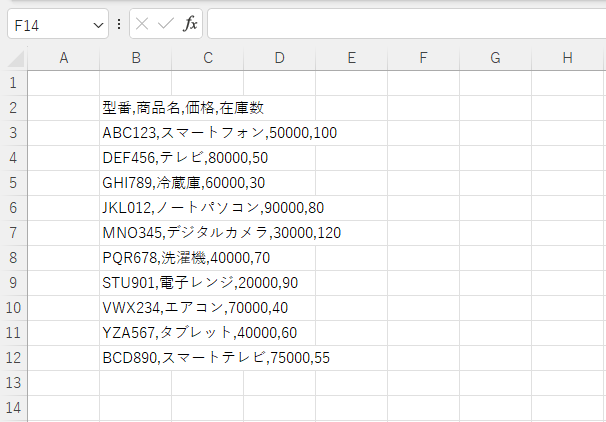This screenshot has width=606, height=422.
Task: Click cell with MNO345,デジタルカメラ,30000,120
Action: [136, 233]
